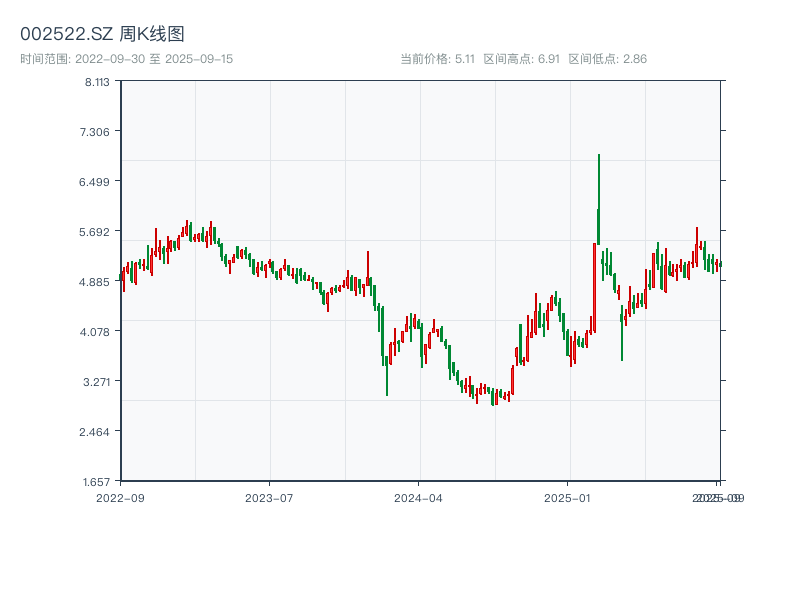The image size is (800, 600).
Task: Click the 2024-04 x-axis date marker
Action: 418,497
